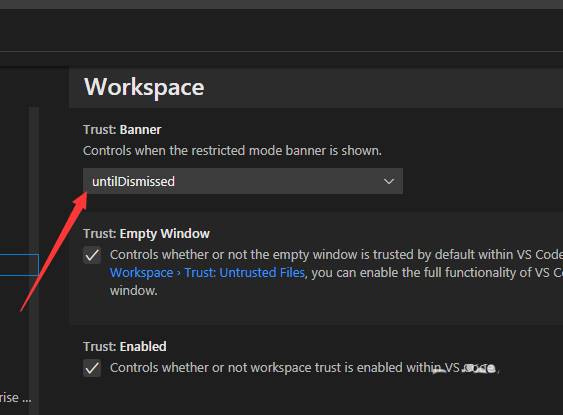Click the trailing 'window.' line of Empty Window description

point(134,291)
